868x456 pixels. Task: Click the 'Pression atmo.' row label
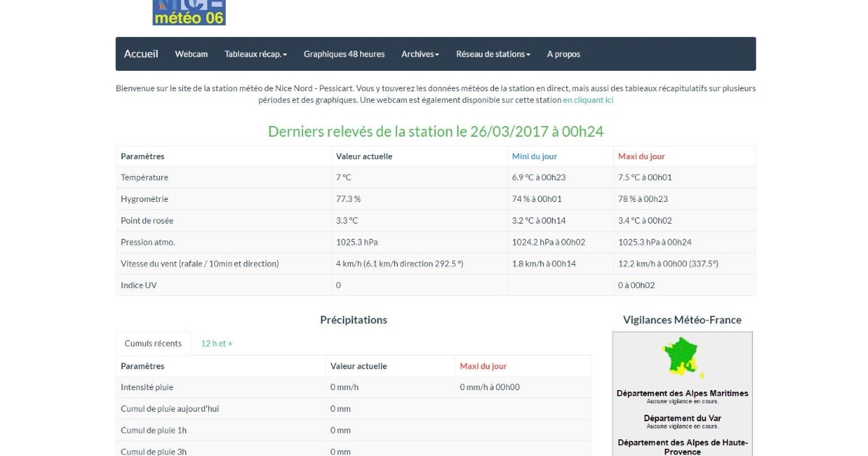pos(148,242)
